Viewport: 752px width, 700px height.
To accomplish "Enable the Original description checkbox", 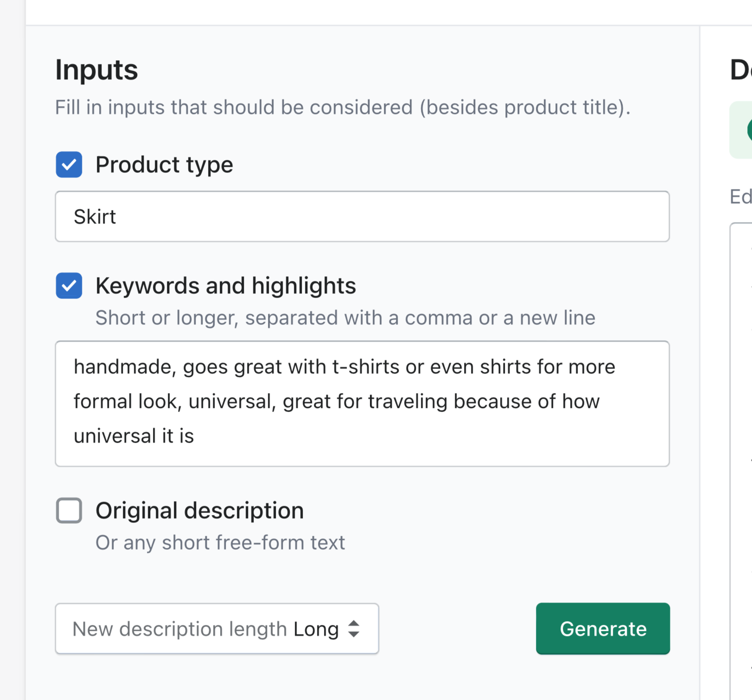I will pos(69,510).
